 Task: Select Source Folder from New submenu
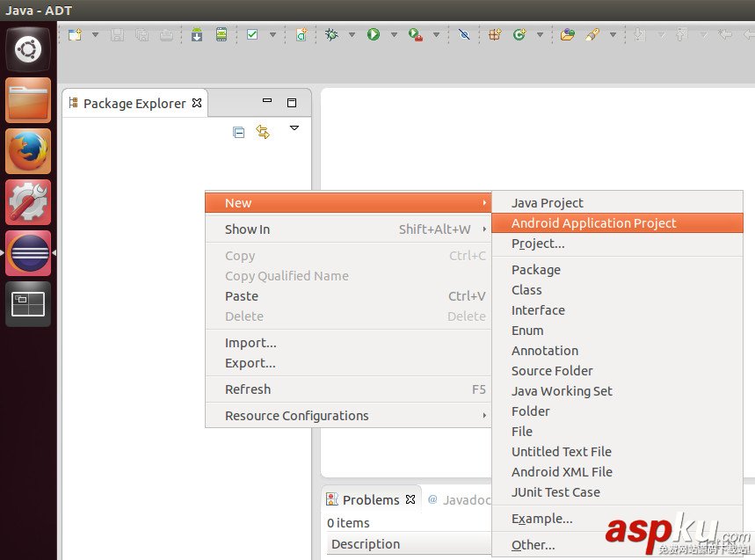click(x=617, y=371)
